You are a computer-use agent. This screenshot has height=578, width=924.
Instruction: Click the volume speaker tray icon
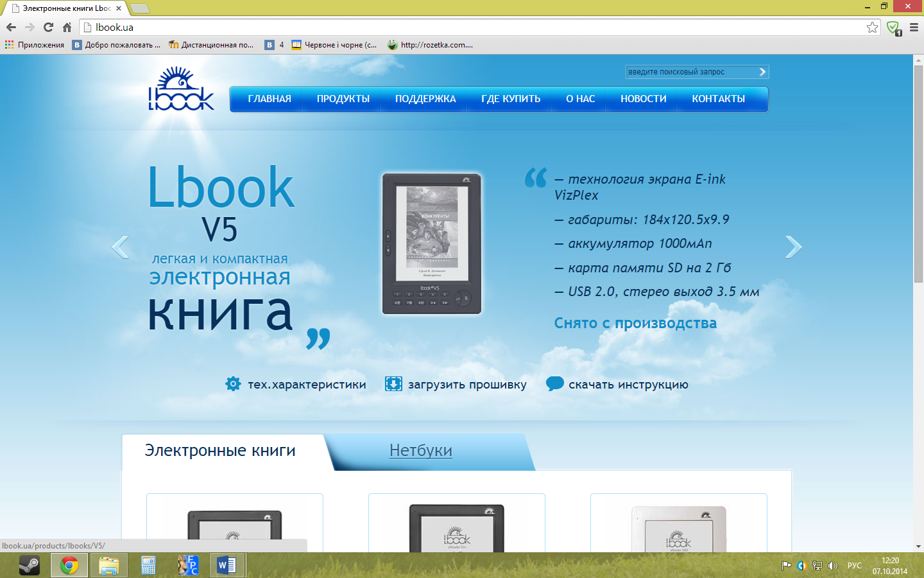(x=832, y=566)
